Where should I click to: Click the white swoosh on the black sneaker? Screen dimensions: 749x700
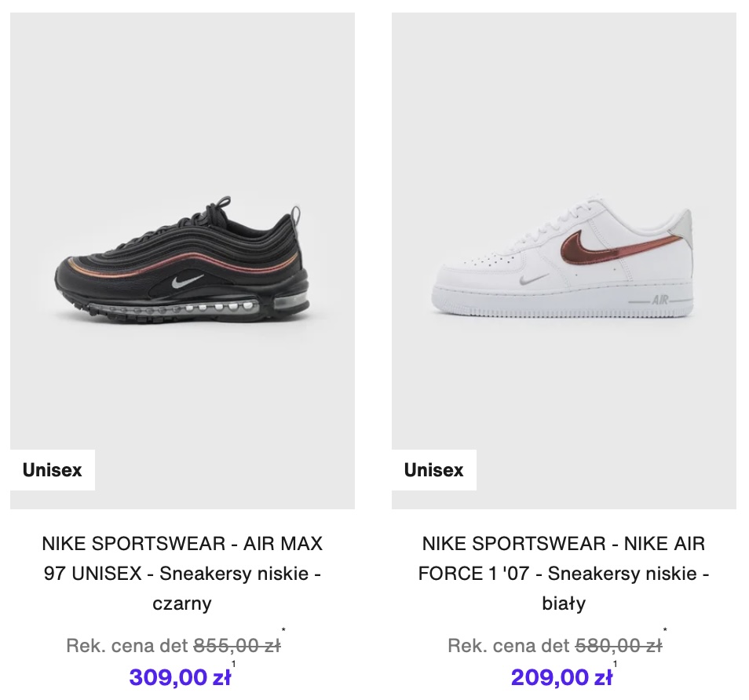pos(185,281)
